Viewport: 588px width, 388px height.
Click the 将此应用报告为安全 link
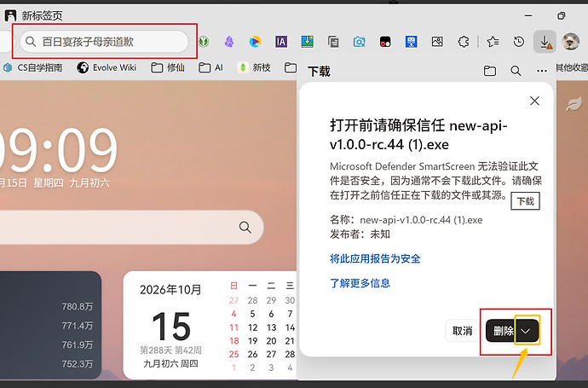click(375, 258)
